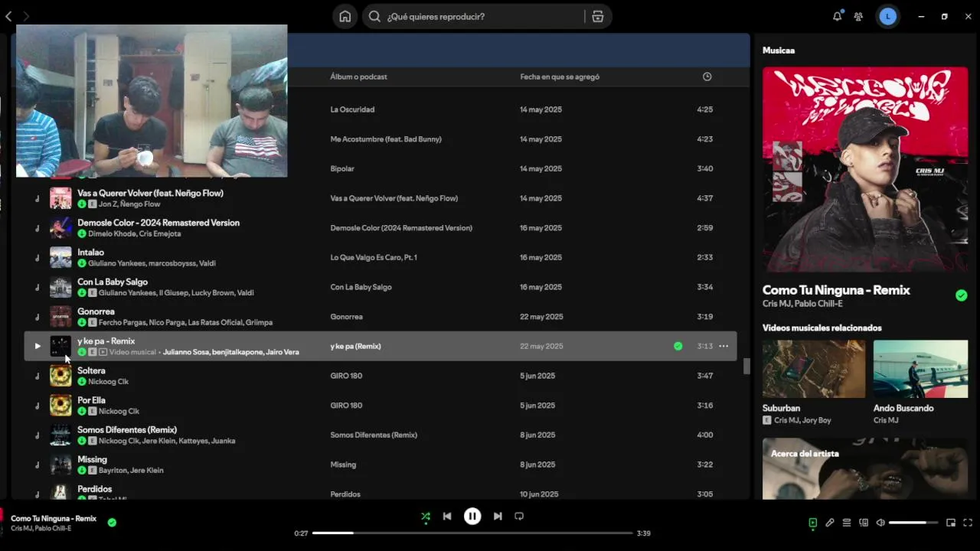This screenshot has height=551, width=980.
Task: Open 'Ando Buscando' related music video
Action: point(920,369)
